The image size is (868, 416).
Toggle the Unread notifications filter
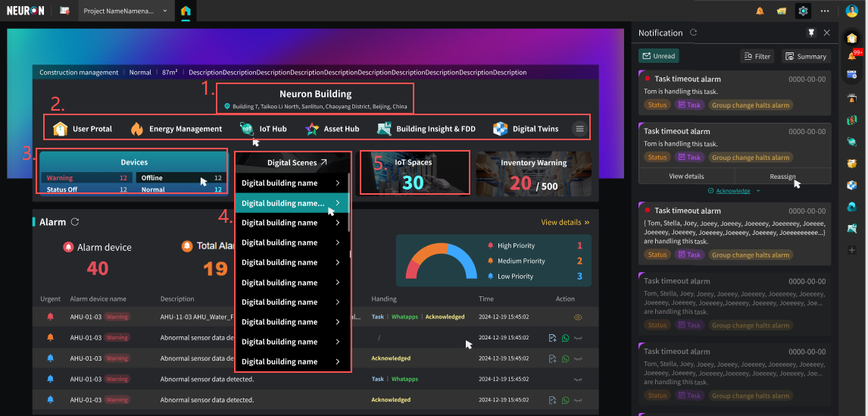[658, 56]
